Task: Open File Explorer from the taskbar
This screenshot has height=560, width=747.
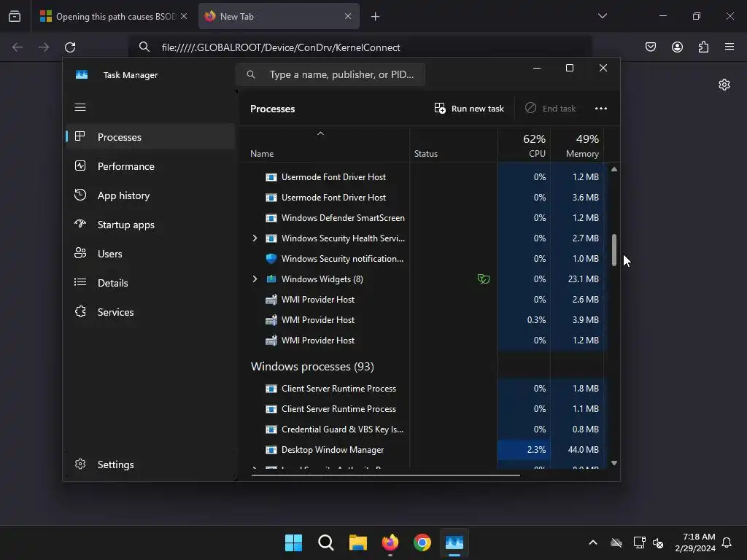Action: coord(357,542)
